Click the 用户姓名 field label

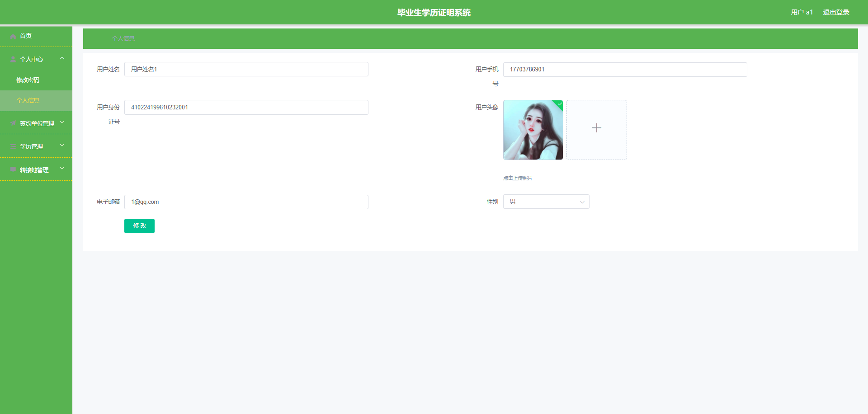108,69
